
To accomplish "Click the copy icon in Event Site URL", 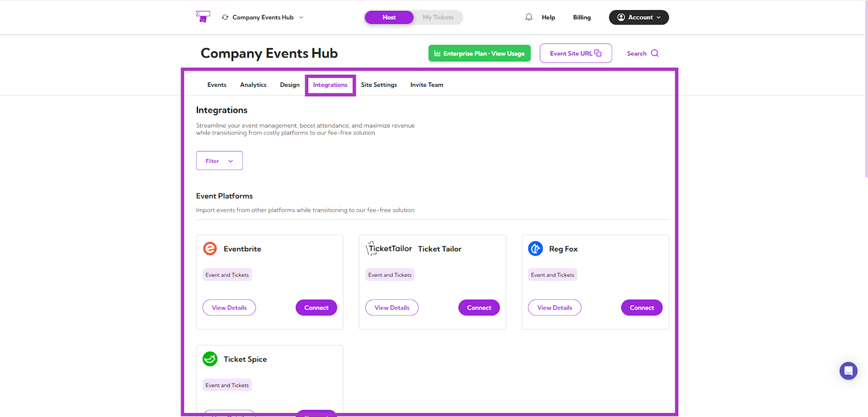I will coord(598,53).
